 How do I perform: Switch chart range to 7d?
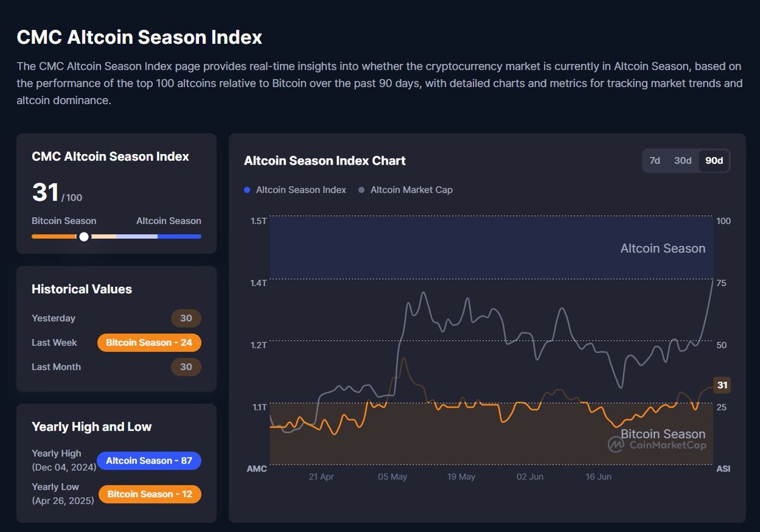655,161
